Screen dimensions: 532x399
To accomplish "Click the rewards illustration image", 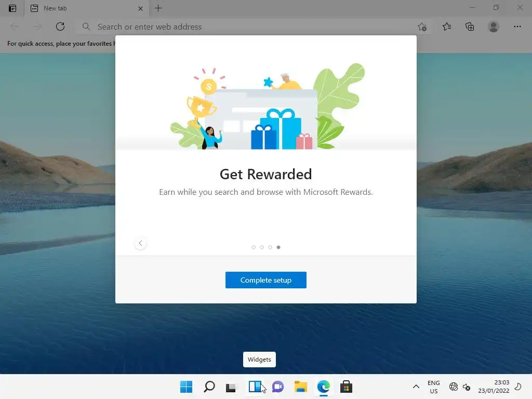I will (267, 106).
